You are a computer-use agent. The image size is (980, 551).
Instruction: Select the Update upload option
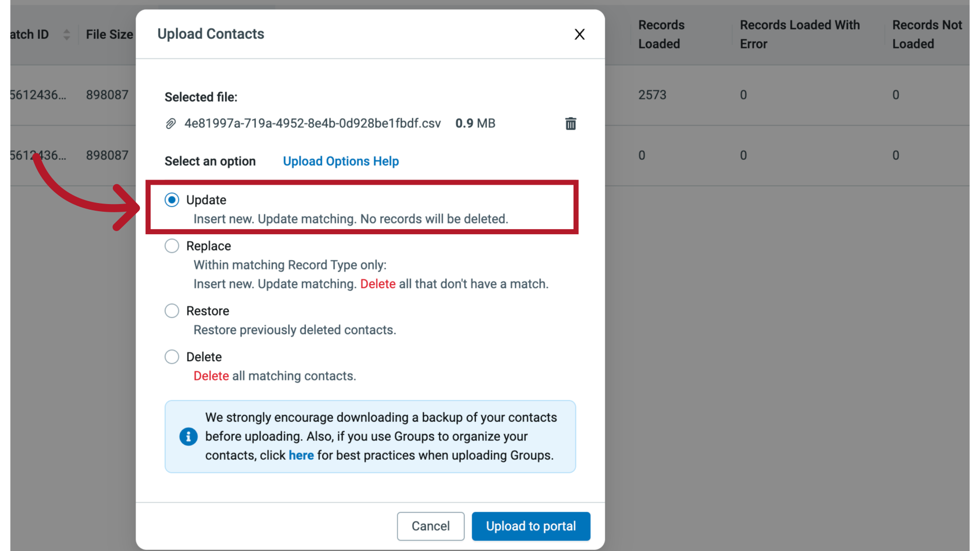pos(172,200)
